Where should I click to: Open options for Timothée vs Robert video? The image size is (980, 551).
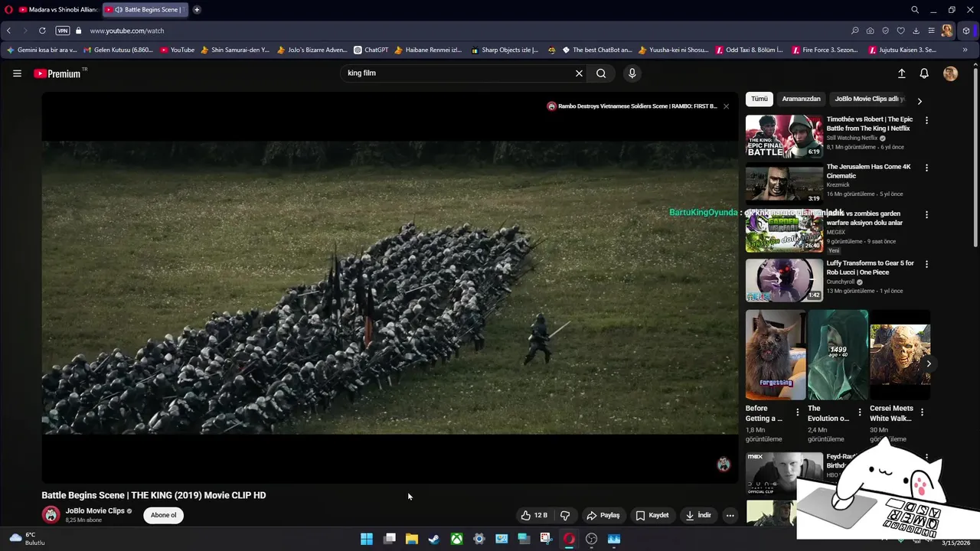[x=926, y=120]
